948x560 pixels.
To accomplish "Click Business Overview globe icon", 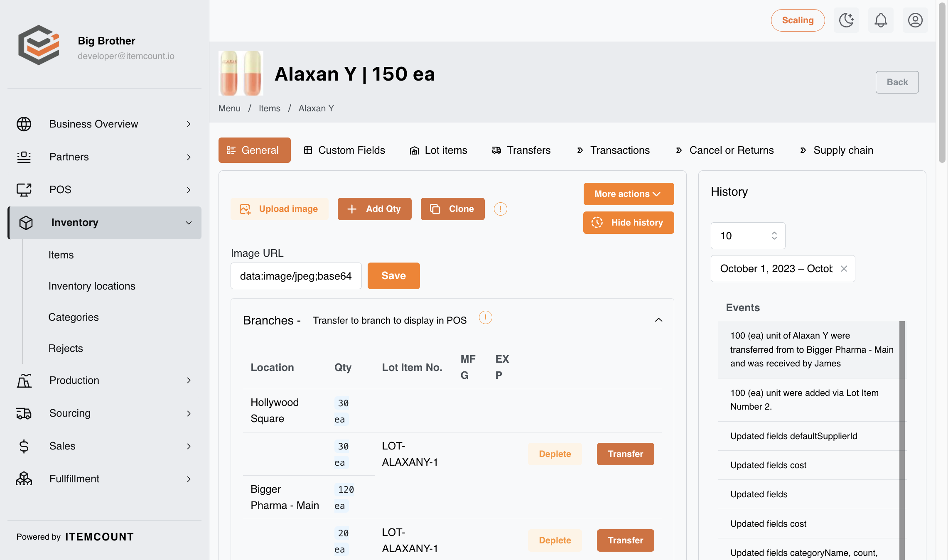I will [x=24, y=124].
